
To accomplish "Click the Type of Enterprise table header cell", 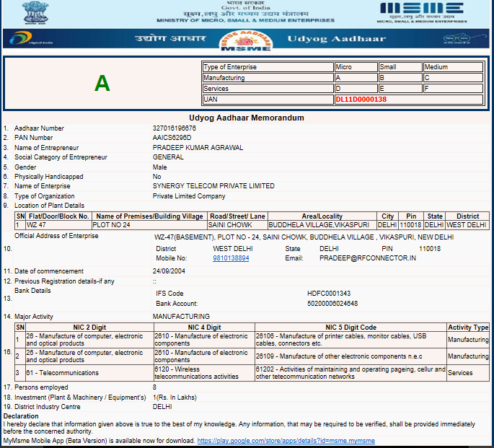I will pyautogui.click(x=268, y=67).
